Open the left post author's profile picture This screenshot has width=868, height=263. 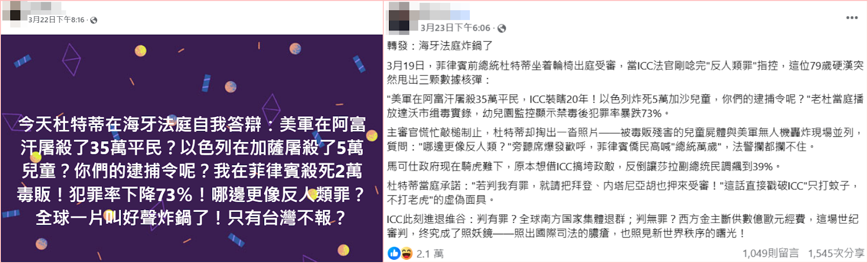point(14,11)
